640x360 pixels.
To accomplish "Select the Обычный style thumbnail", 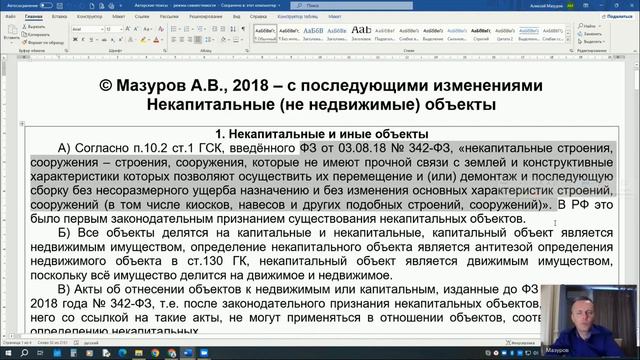I will point(265,33).
